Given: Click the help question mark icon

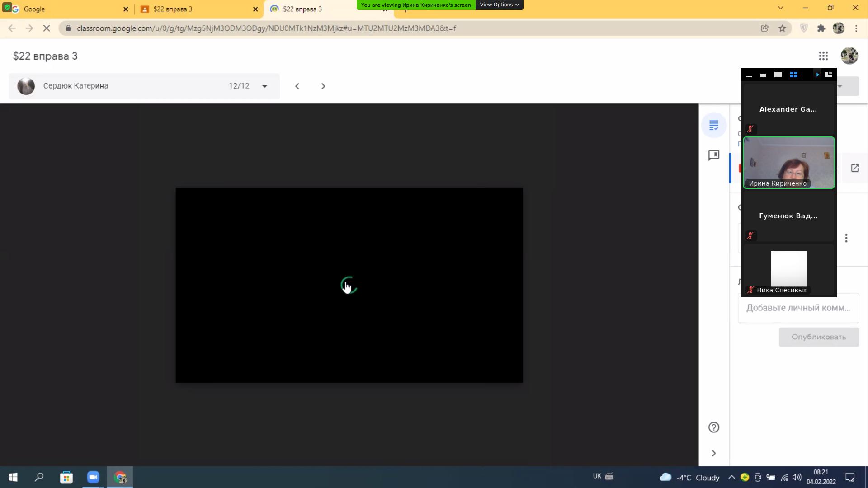Looking at the screenshot, I should tap(714, 427).
